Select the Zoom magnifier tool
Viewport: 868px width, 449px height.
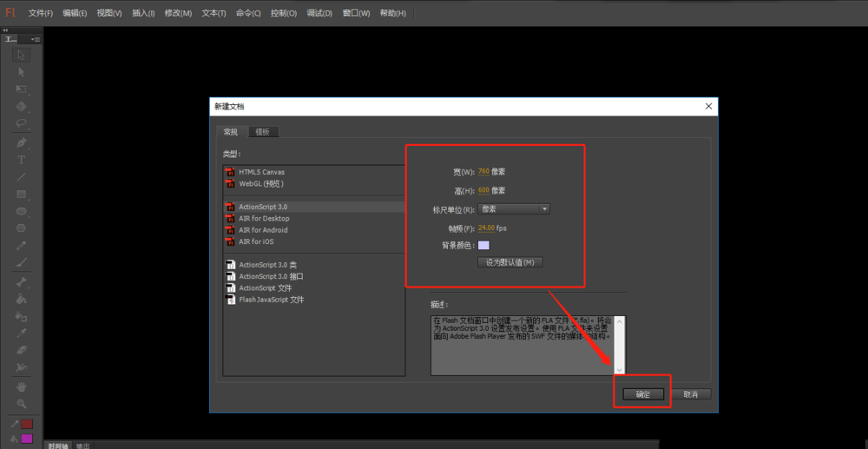pos(22,404)
